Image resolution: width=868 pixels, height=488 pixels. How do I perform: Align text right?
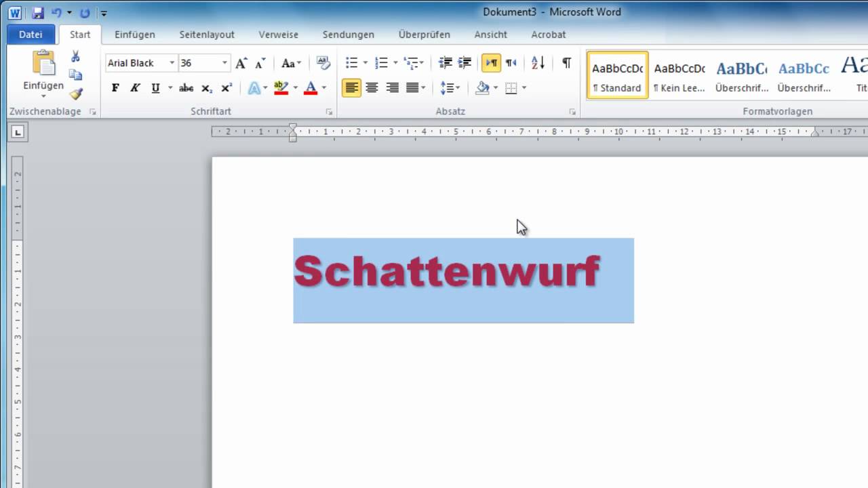pyautogui.click(x=392, y=87)
